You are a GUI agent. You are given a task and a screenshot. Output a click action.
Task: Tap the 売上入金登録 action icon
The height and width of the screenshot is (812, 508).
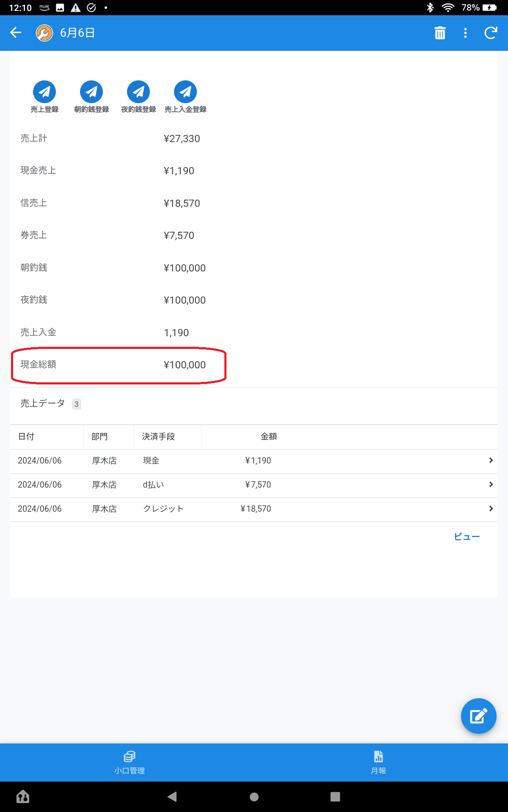tap(185, 92)
